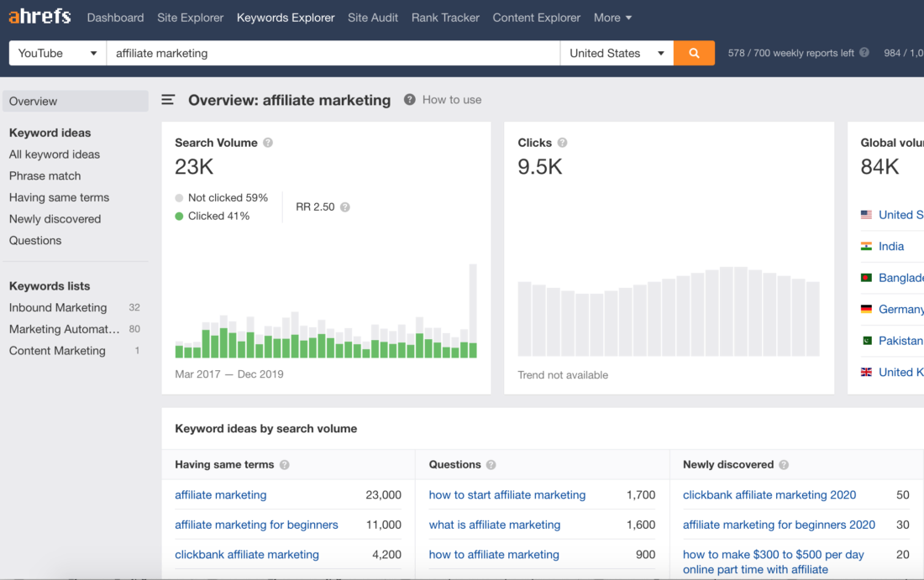Open 'what is affiliate marketing' question

click(x=495, y=525)
